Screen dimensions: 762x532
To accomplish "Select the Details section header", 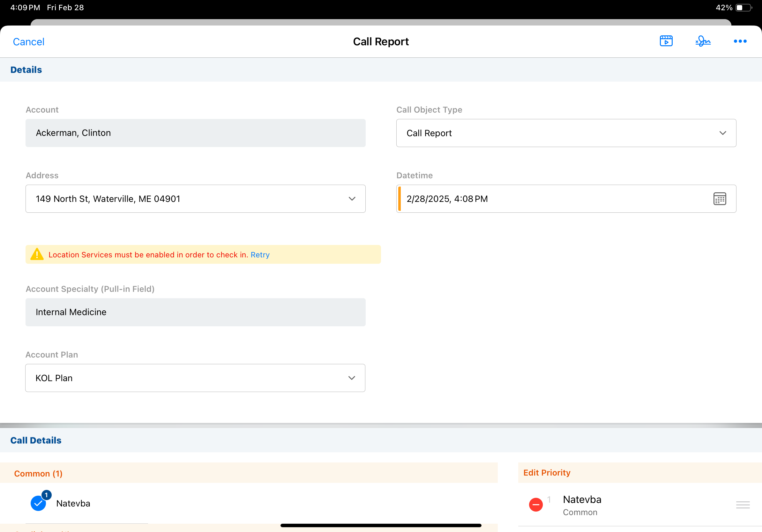I will [26, 70].
